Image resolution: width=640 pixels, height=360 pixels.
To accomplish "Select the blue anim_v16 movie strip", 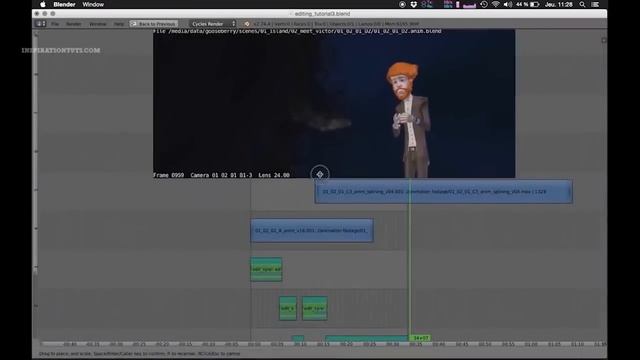I will [312, 231].
